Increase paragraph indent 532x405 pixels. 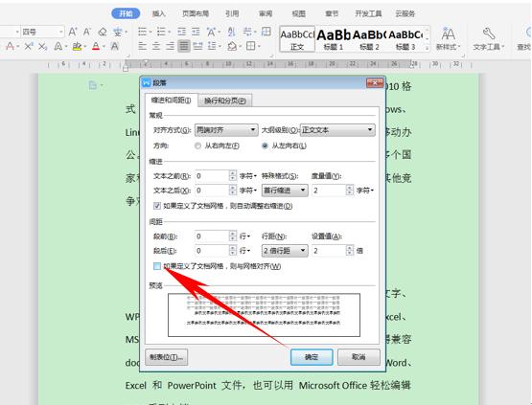[196, 32]
